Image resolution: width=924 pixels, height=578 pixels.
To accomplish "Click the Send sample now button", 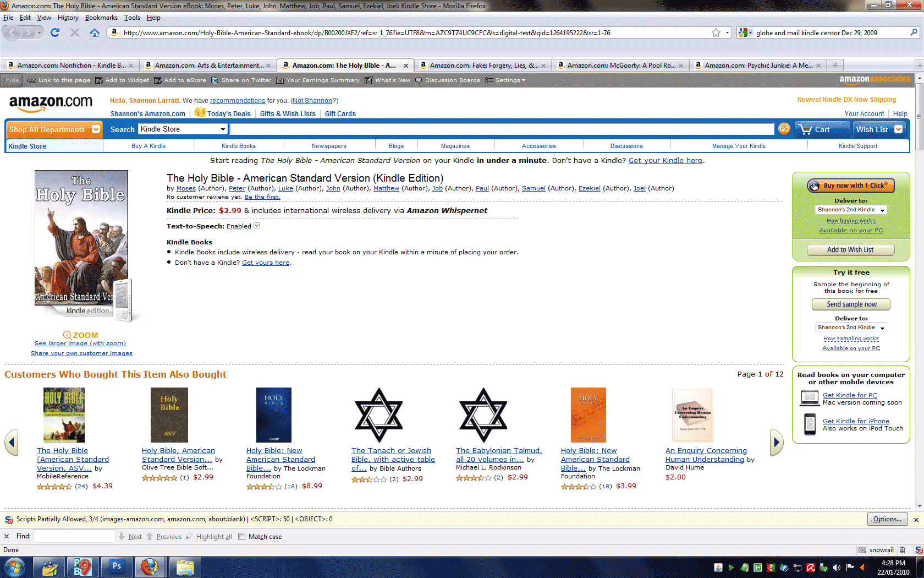I will point(851,304).
